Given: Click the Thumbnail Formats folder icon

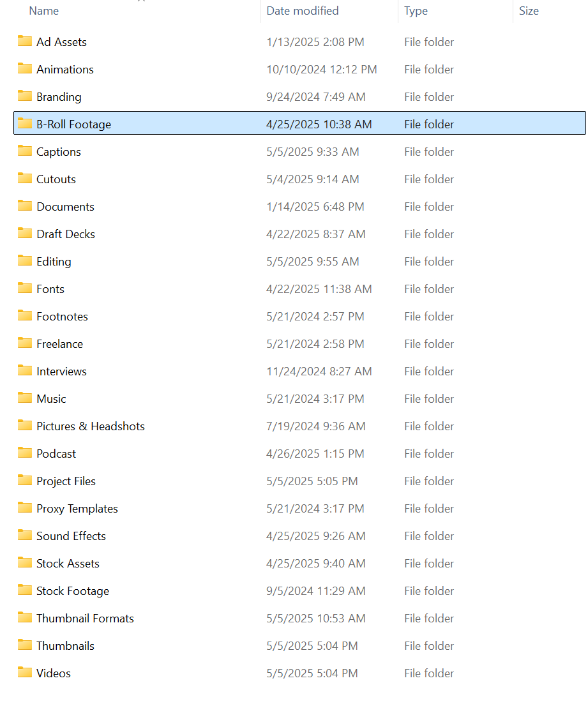Looking at the screenshot, I should (25, 618).
